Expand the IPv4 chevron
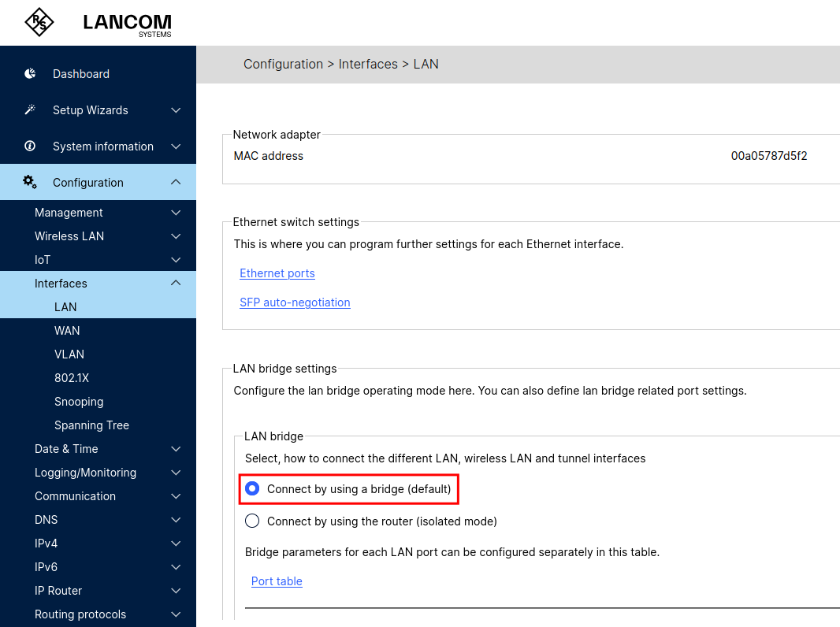Screen dimensions: 840x627 point(176,544)
